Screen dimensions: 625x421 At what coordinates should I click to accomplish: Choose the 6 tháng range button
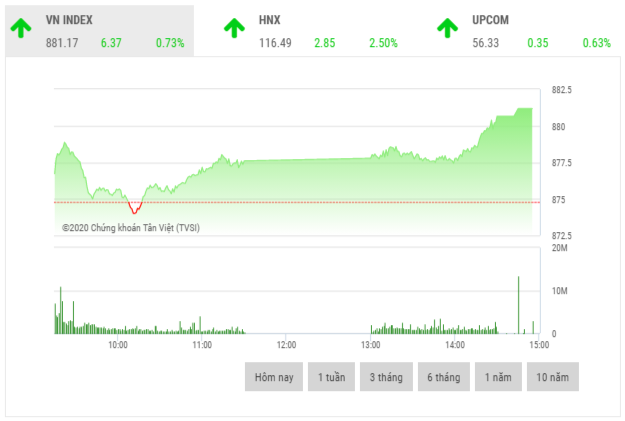tap(443, 377)
